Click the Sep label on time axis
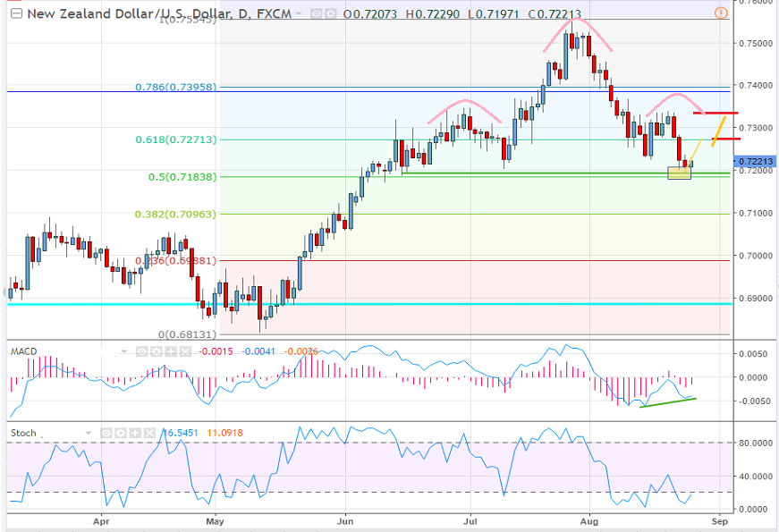This screenshot has width=779, height=532. pyautogui.click(x=719, y=521)
